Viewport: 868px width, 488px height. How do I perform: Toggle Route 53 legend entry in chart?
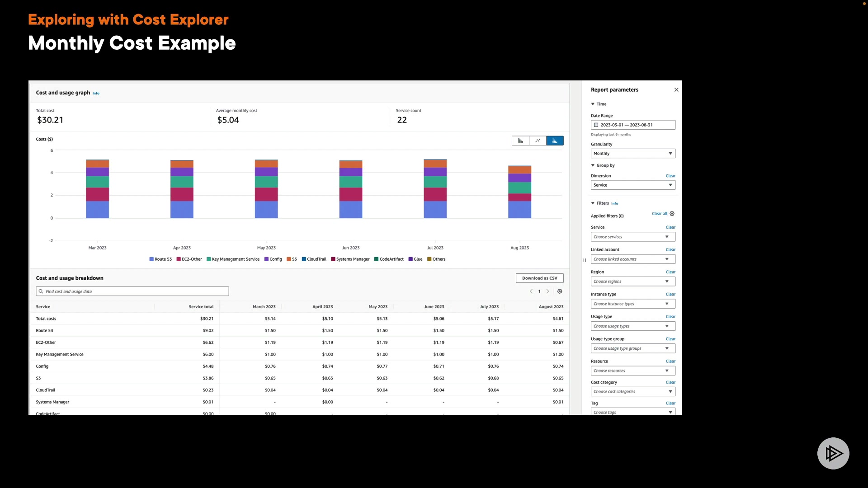(160, 259)
